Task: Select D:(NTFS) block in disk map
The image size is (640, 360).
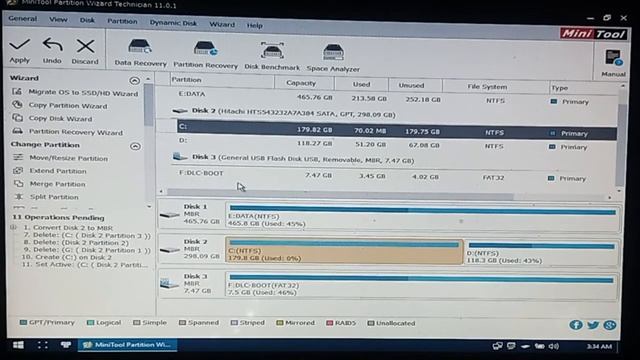Action: tap(541, 252)
